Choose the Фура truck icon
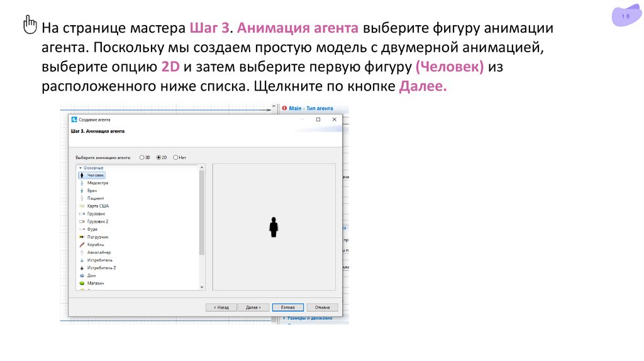This screenshot has height=361, width=644. tap(82, 229)
